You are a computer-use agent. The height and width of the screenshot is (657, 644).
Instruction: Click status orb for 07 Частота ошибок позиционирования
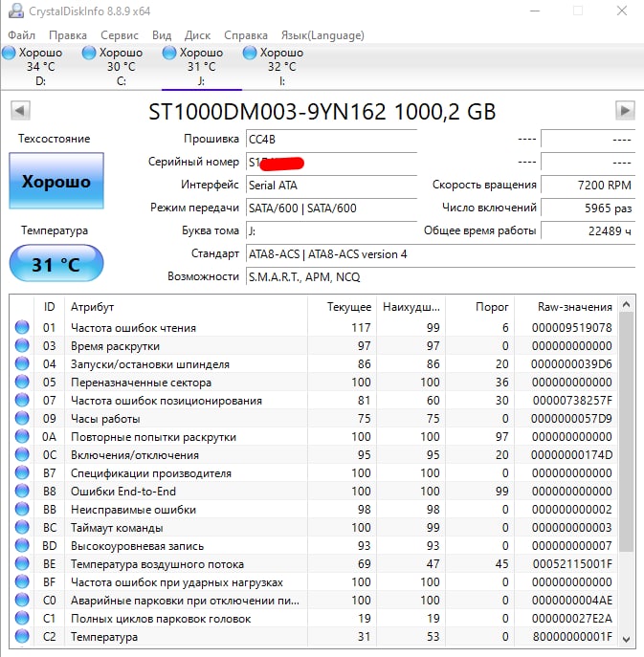pyautogui.click(x=22, y=400)
